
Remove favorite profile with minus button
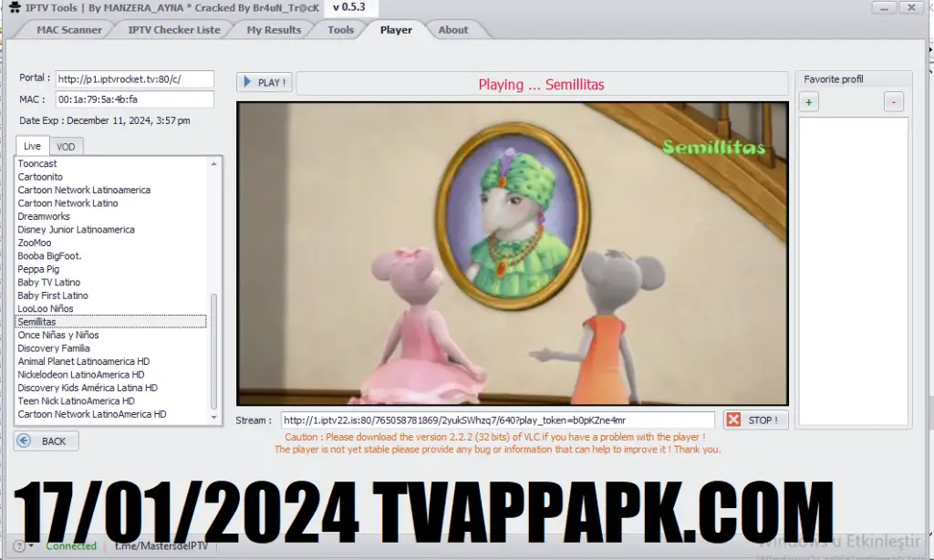pyautogui.click(x=894, y=102)
